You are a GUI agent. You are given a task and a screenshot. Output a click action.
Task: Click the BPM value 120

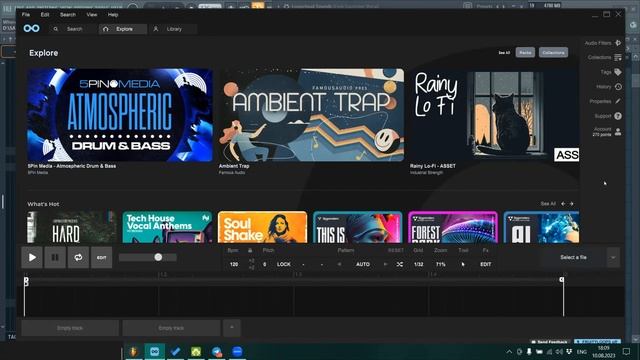(234, 264)
